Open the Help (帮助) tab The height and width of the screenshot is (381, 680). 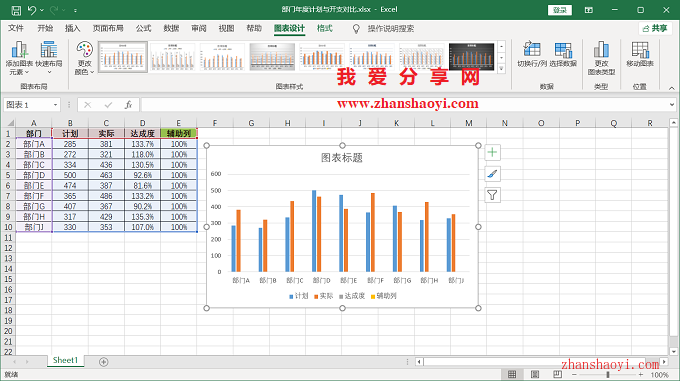pos(254,28)
